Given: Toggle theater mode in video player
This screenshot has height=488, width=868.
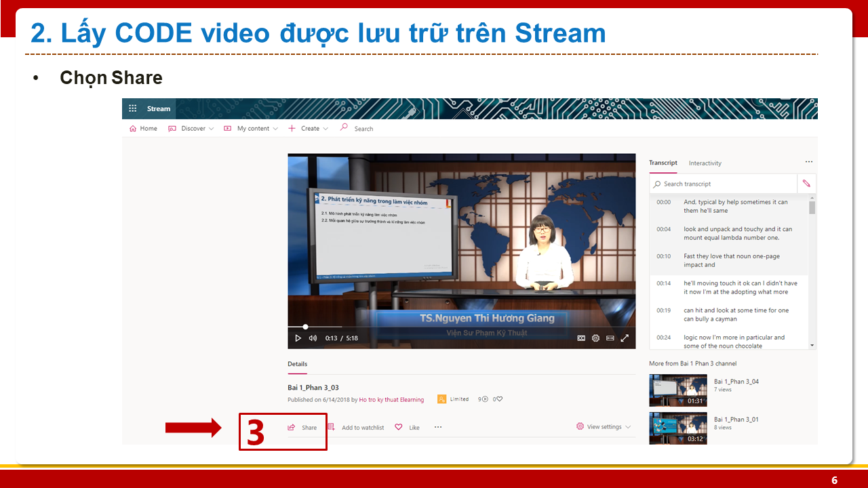Looking at the screenshot, I should click(610, 338).
